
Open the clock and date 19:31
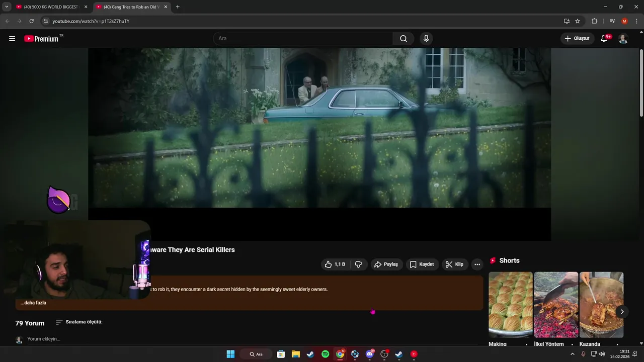pyautogui.click(x=619, y=354)
